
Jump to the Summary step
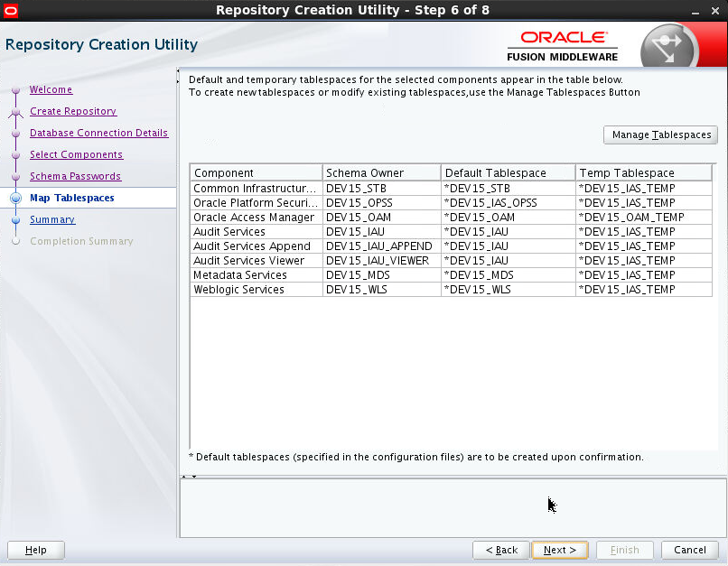tap(52, 219)
